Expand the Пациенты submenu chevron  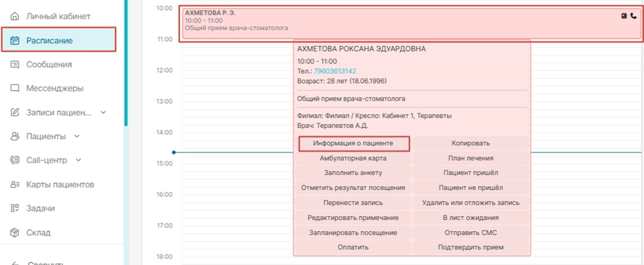pos(78,136)
